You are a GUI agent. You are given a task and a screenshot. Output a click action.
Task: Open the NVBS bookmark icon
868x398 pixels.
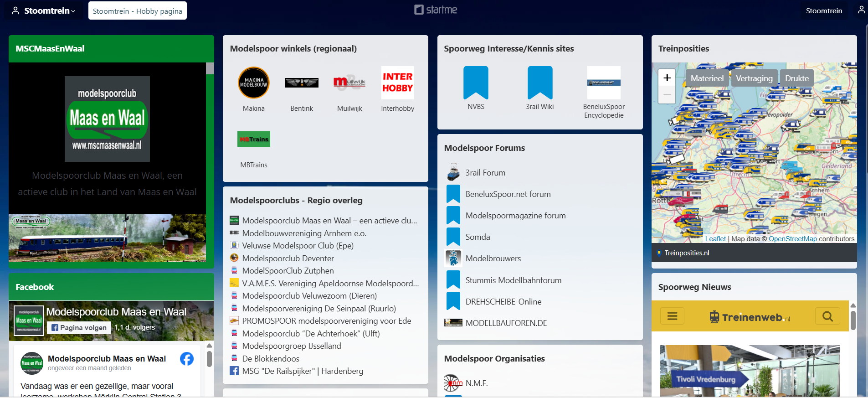476,83
